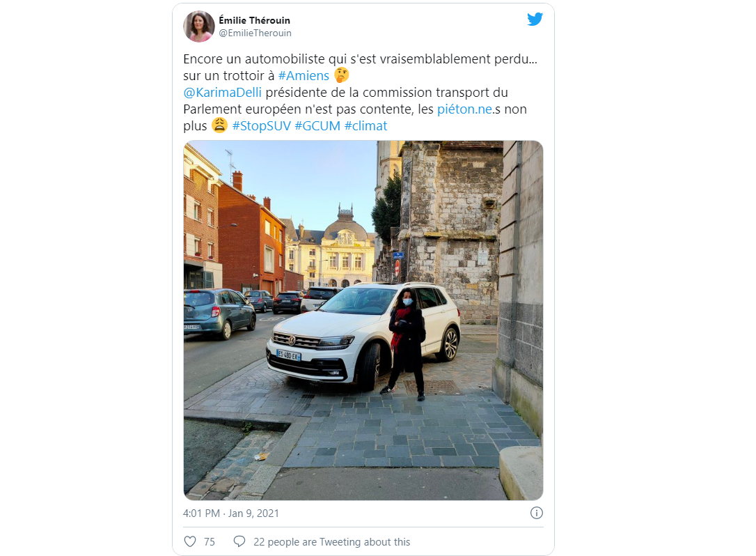
Task: Click the Twitter bird logo
Action: (535, 20)
